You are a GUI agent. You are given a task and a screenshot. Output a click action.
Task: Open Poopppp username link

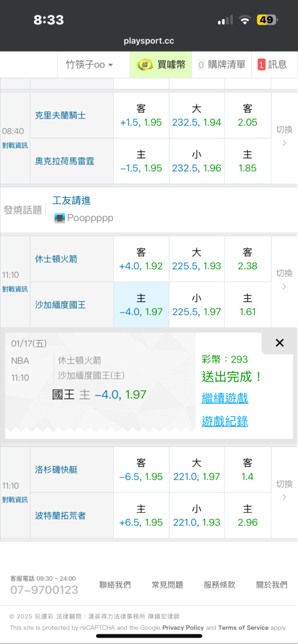(90, 218)
